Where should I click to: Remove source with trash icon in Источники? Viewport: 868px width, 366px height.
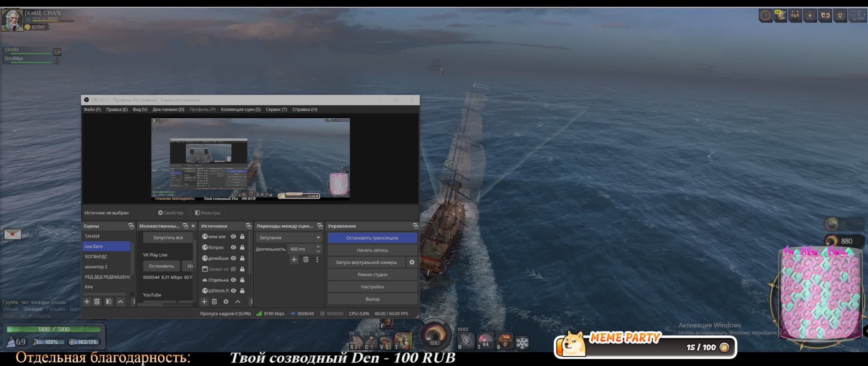214,302
